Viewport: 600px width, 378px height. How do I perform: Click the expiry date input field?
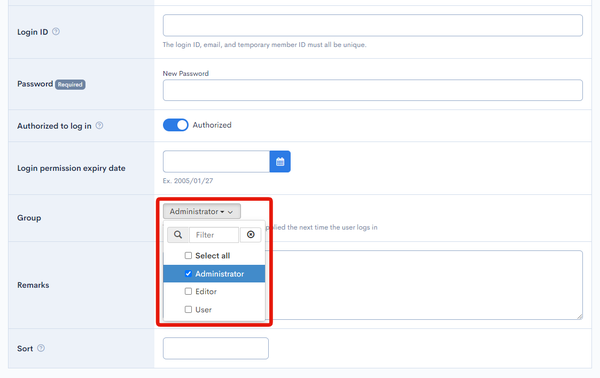coord(217,161)
